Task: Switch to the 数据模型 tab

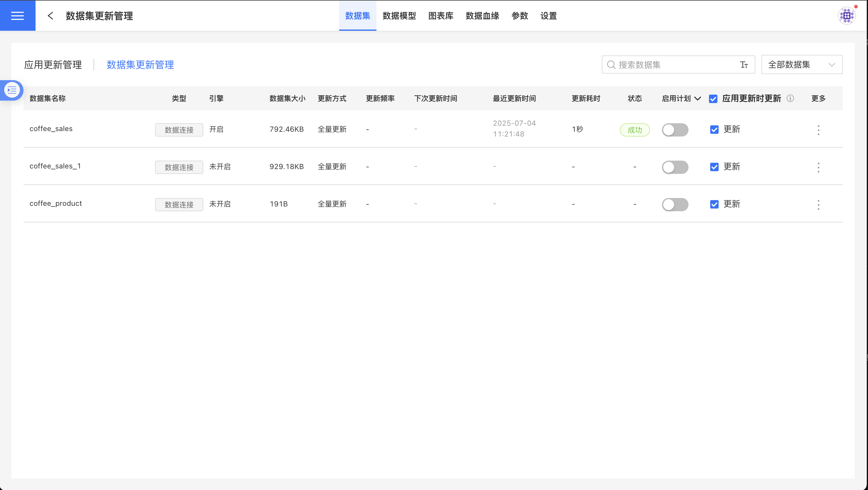Action: [399, 16]
